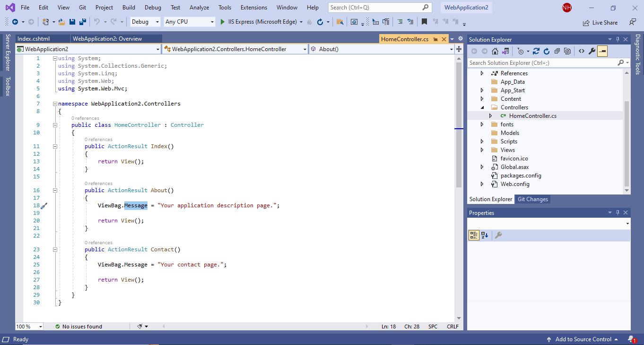Switch to the Git Changes tab
Image resolution: width=644 pixels, height=345 pixels.
(532, 199)
